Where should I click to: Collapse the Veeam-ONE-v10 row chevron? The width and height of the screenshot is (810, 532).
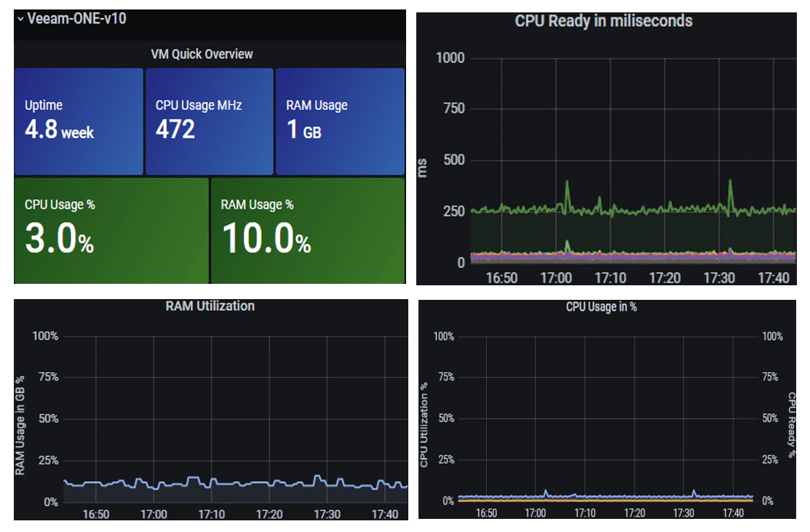[20, 19]
